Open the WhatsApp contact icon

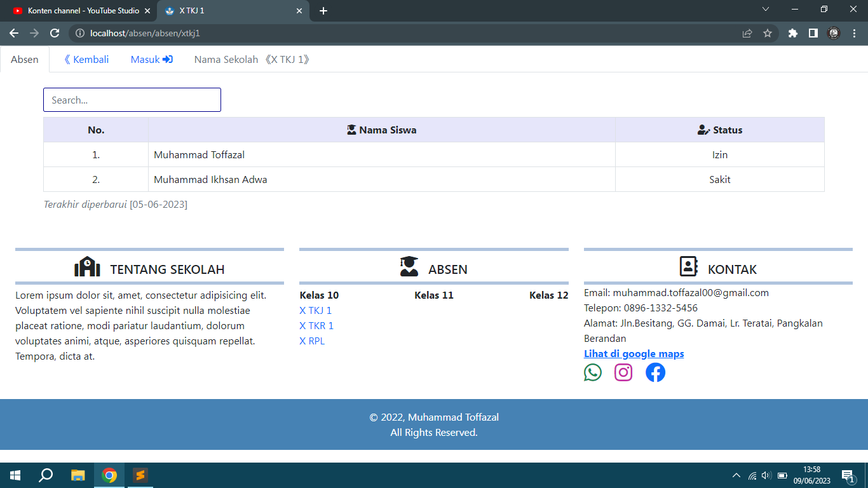(x=592, y=372)
